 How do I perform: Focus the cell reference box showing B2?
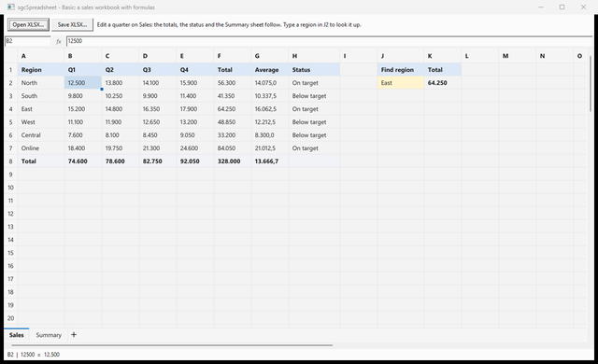[27, 41]
